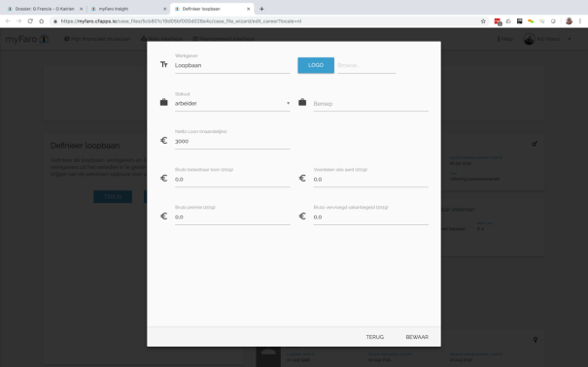Click the dropdown arrow in Statuut field
Viewport: 588px width, 367px height.
288,103
